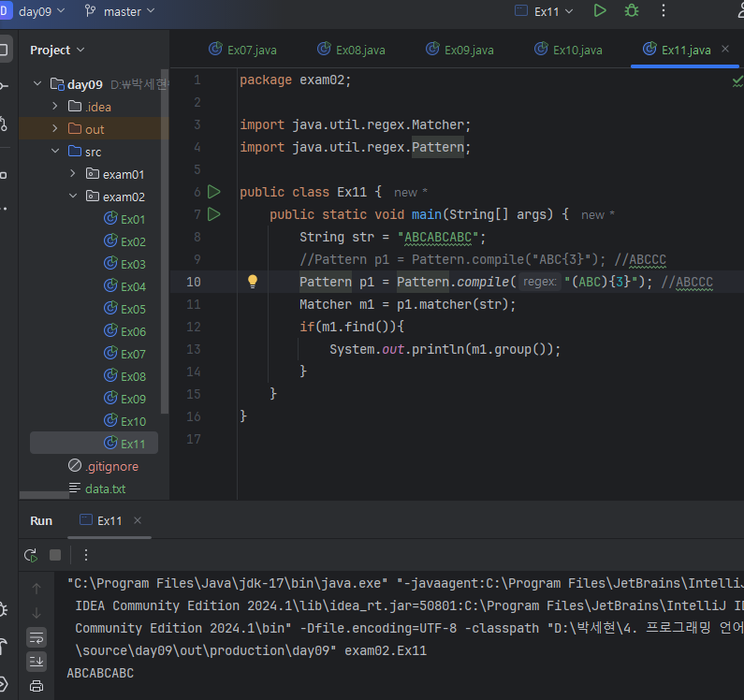Image resolution: width=744 pixels, height=700 pixels.
Task: Click the project tree horizontal scrollbar
Action: tap(44, 495)
